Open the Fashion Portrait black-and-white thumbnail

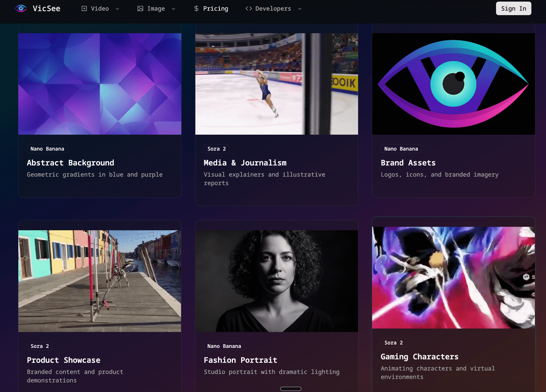(276, 281)
